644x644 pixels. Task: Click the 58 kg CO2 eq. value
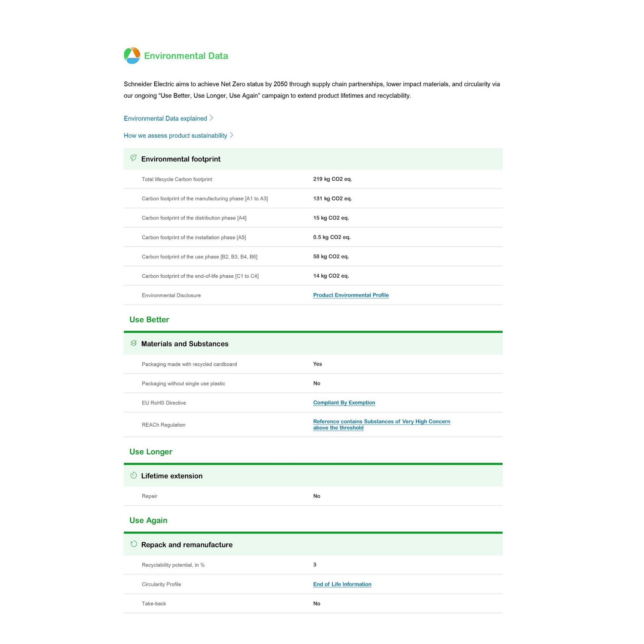331,256
